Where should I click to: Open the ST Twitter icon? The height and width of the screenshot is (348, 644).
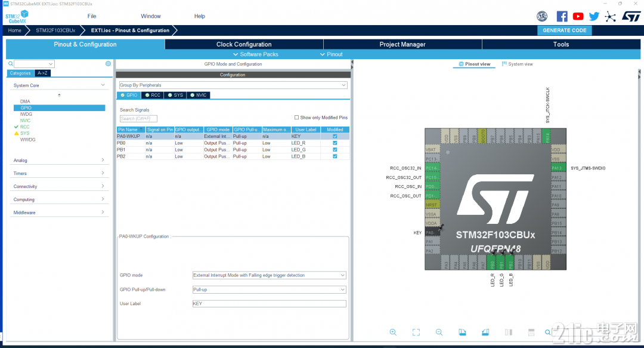594,17
